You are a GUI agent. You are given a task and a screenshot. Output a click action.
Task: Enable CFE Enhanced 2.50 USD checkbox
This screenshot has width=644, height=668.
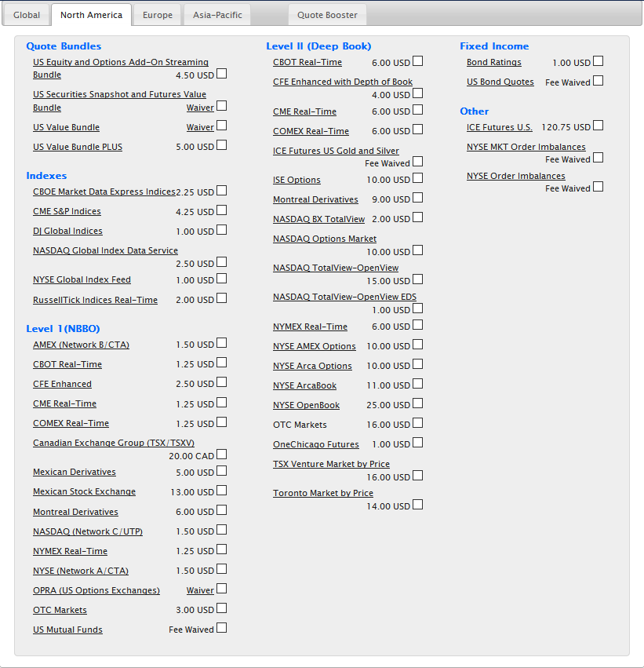[221, 382]
